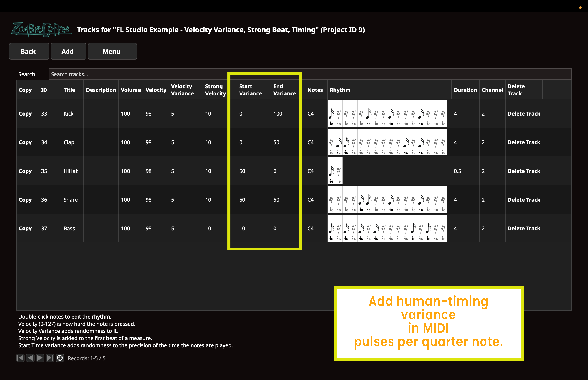Click the sixteenth note in HiHat rhythm
The image size is (588, 380).
click(331, 171)
